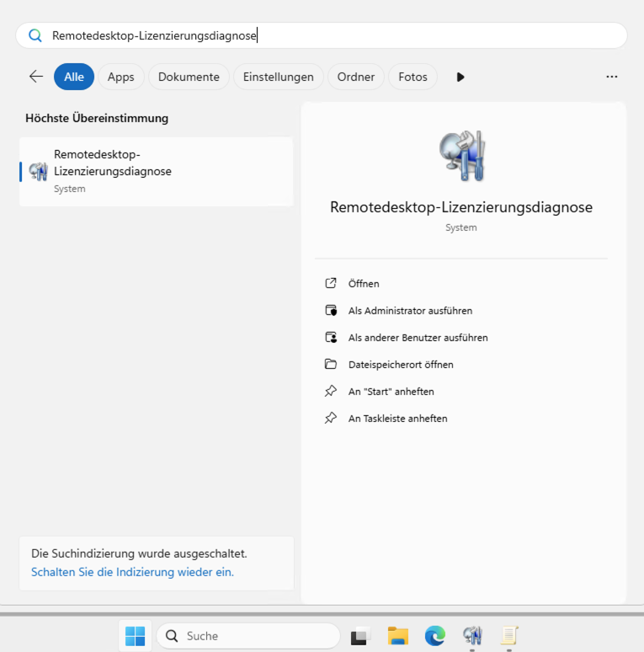Run the tool via Als Administrator ausführen
Image resolution: width=644 pixels, height=652 pixels.
410,311
